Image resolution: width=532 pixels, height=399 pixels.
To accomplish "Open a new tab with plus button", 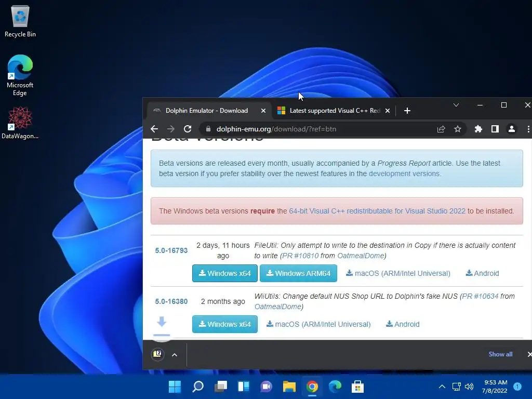I will (407, 111).
